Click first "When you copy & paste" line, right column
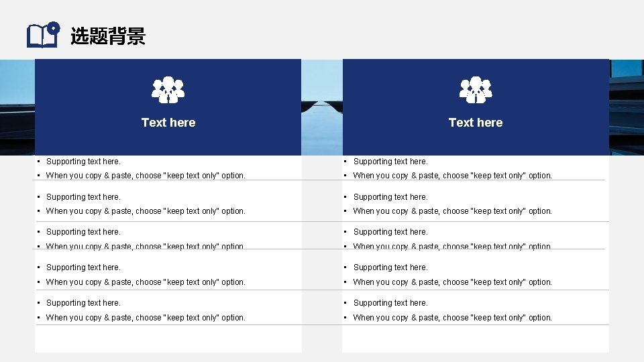Screen dimensions: 644x362 click(x=453, y=176)
